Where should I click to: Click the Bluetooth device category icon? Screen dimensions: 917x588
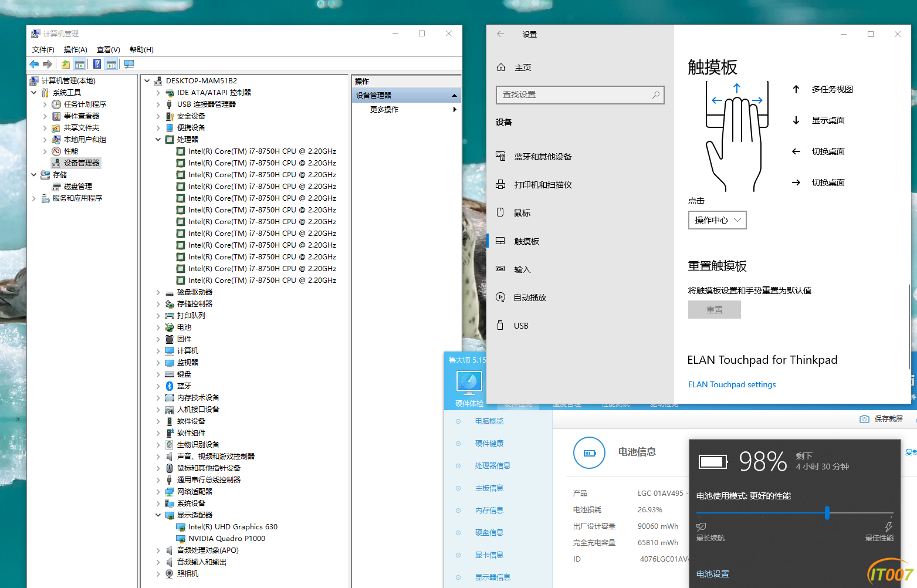click(x=170, y=386)
